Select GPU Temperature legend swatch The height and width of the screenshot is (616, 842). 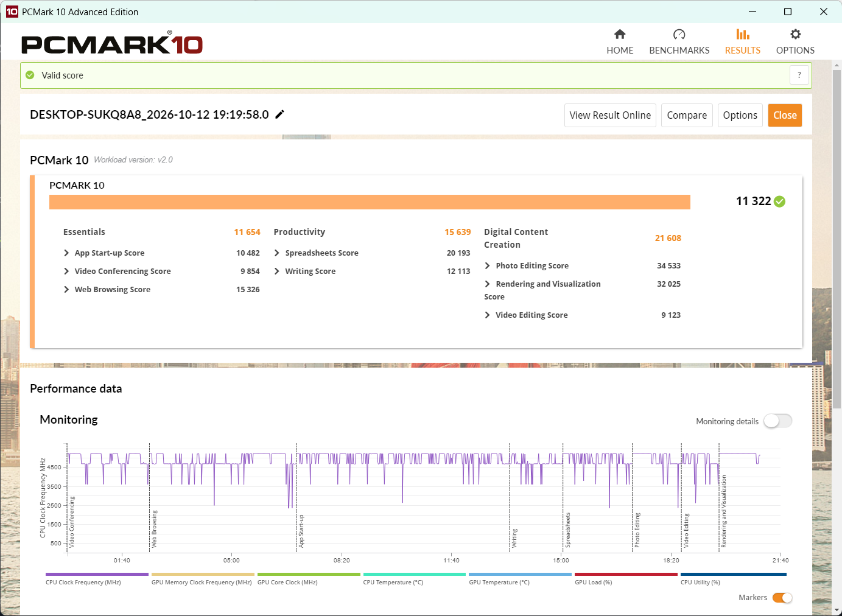[x=521, y=574]
